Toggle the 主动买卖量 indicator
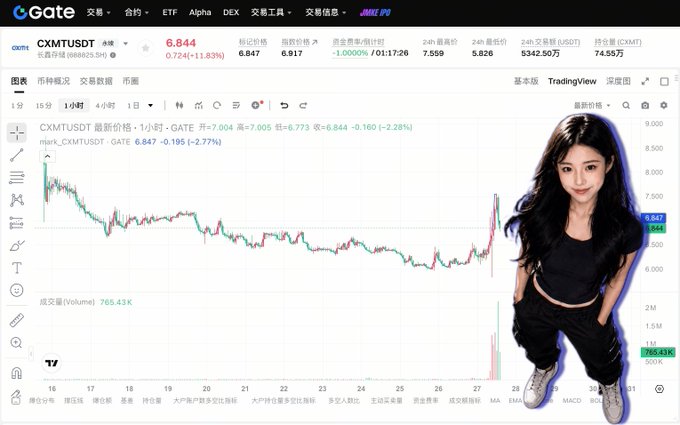The height and width of the screenshot is (425, 680). pyautogui.click(x=386, y=400)
